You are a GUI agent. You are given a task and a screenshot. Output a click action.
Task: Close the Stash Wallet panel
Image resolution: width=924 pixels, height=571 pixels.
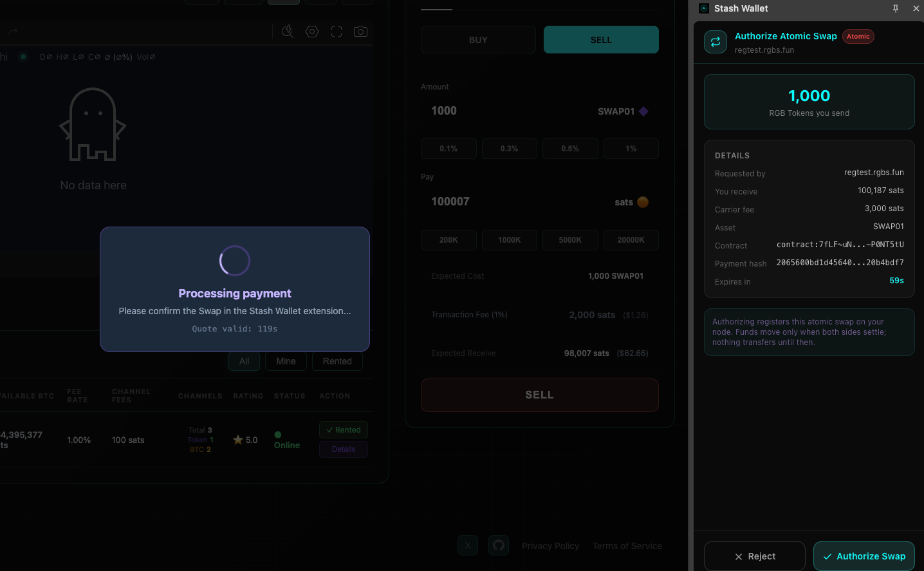click(916, 8)
